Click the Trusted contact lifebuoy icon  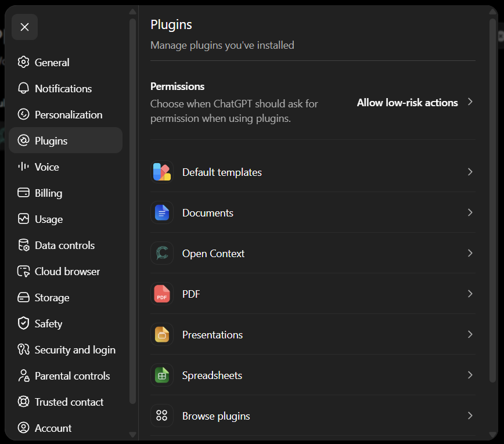(x=23, y=402)
